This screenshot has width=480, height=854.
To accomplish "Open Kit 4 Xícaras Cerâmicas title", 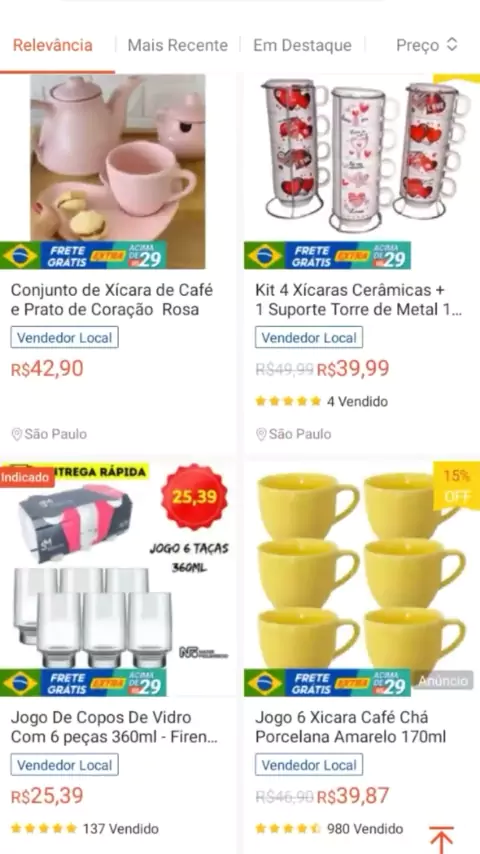I will (359, 300).
